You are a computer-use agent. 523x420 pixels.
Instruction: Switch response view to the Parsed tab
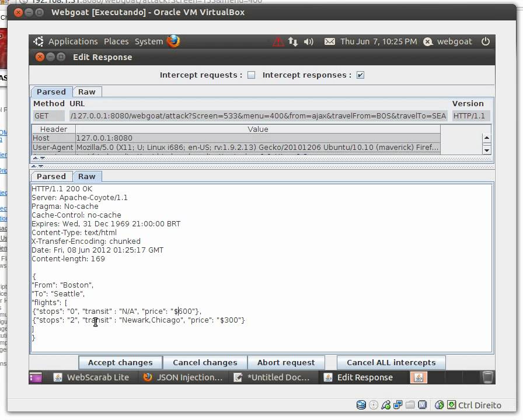[51, 177]
